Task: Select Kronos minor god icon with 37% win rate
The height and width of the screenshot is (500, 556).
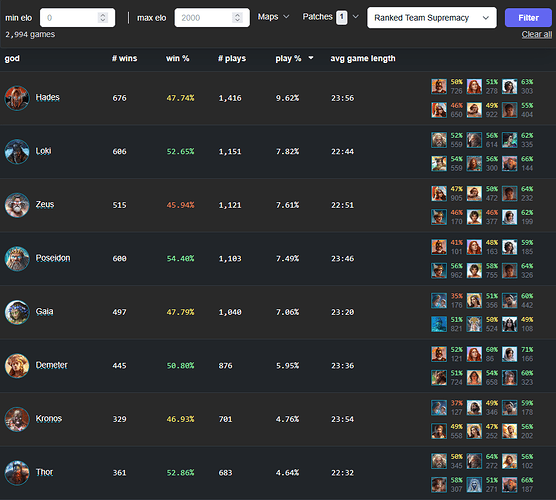Action: tap(439, 408)
